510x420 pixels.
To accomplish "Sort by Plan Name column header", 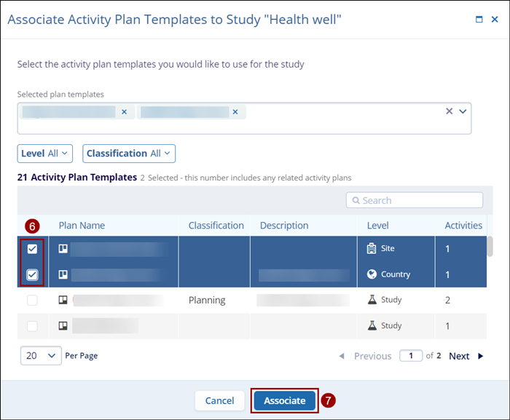I will click(x=82, y=226).
